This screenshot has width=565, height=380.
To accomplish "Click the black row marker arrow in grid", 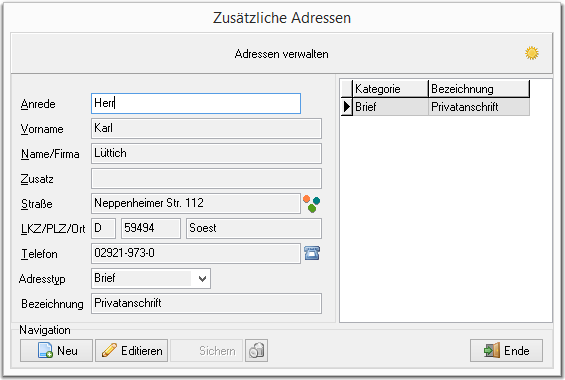I will pos(347,107).
